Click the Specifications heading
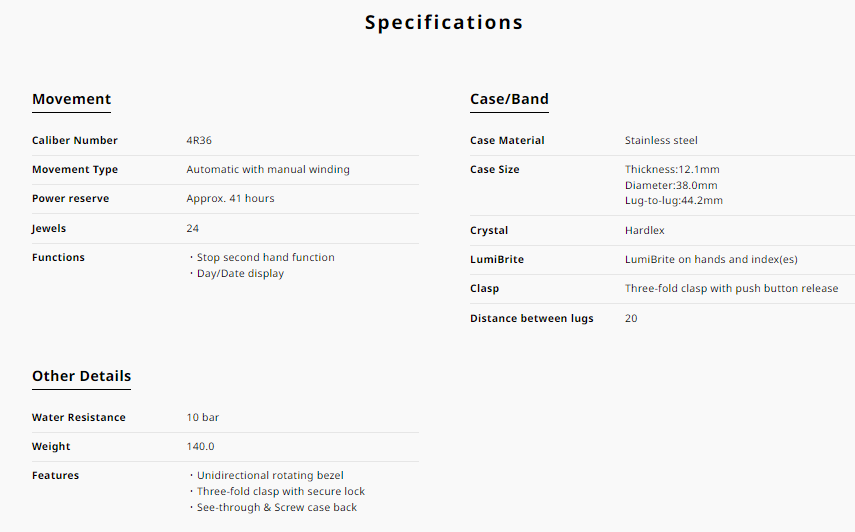 443,22
